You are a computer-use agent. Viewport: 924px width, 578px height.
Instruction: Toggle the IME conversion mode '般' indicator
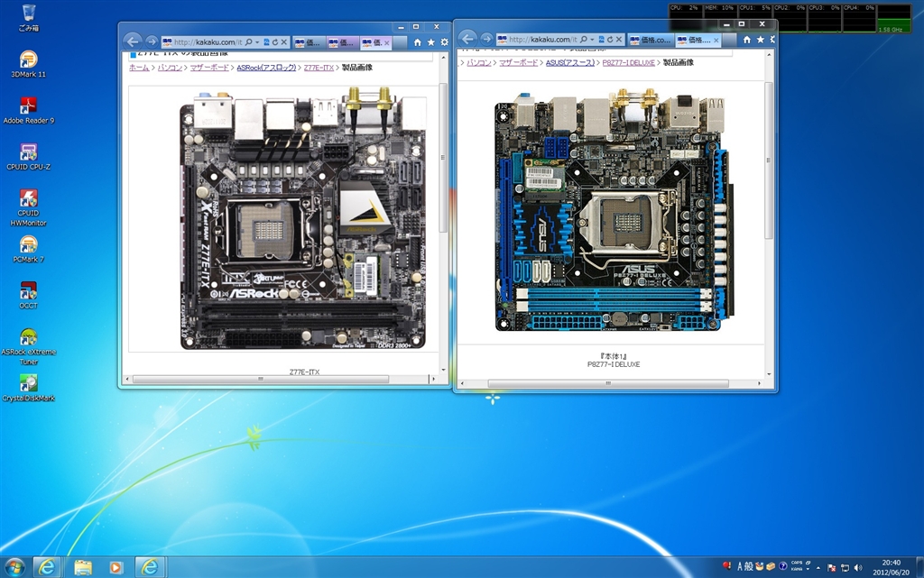click(x=748, y=566)
